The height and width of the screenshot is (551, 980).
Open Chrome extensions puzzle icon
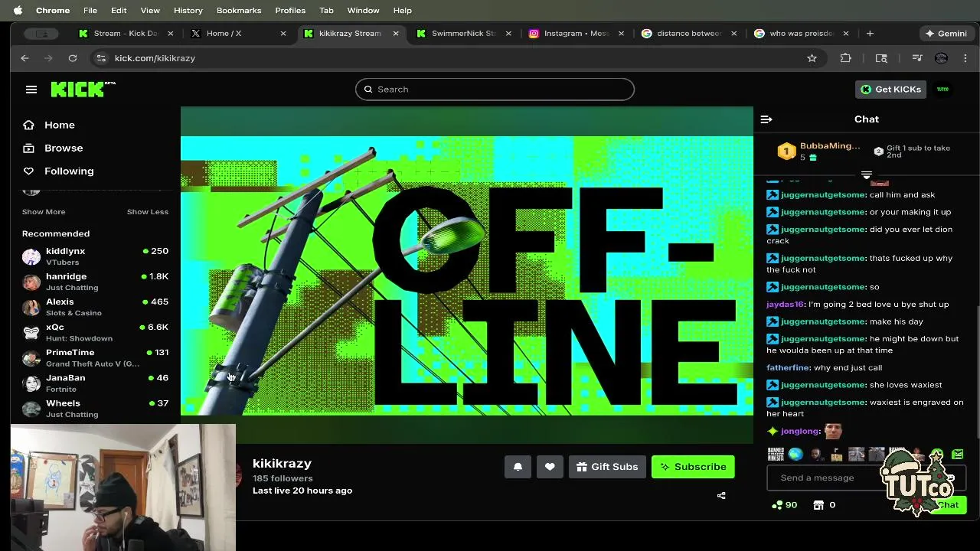(x=845, y=58)
